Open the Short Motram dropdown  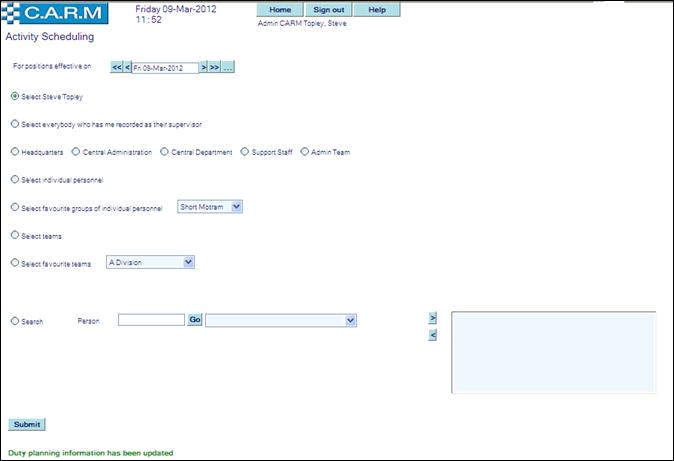pyautogui.click(x=210, y=206)
